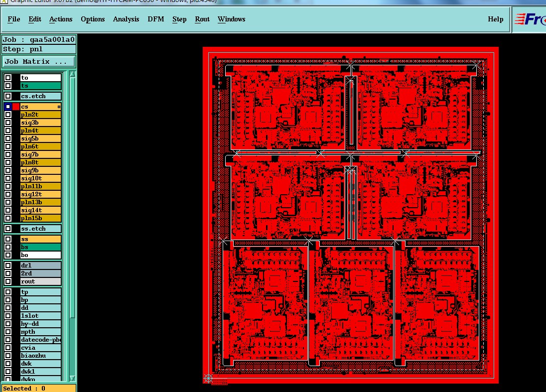Toggle checkbox for cs.etch layer
Screen dimensions: 546x392
8,96
